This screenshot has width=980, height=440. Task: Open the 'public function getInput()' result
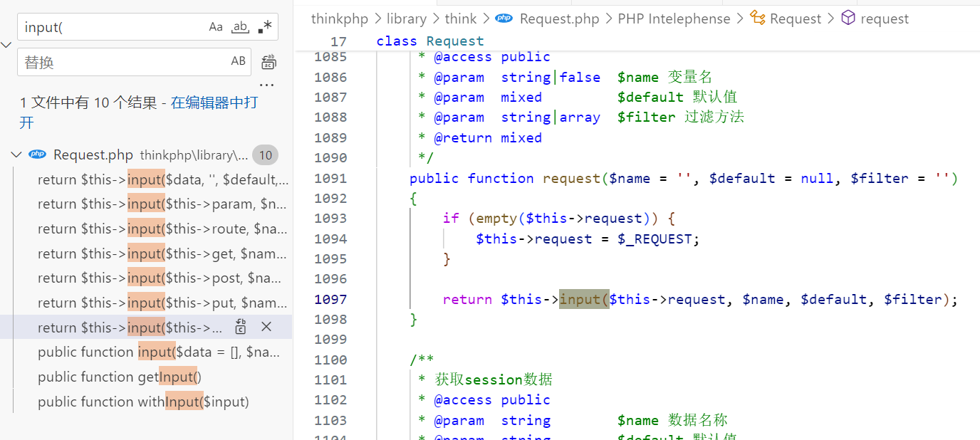[x=120, y=377]
